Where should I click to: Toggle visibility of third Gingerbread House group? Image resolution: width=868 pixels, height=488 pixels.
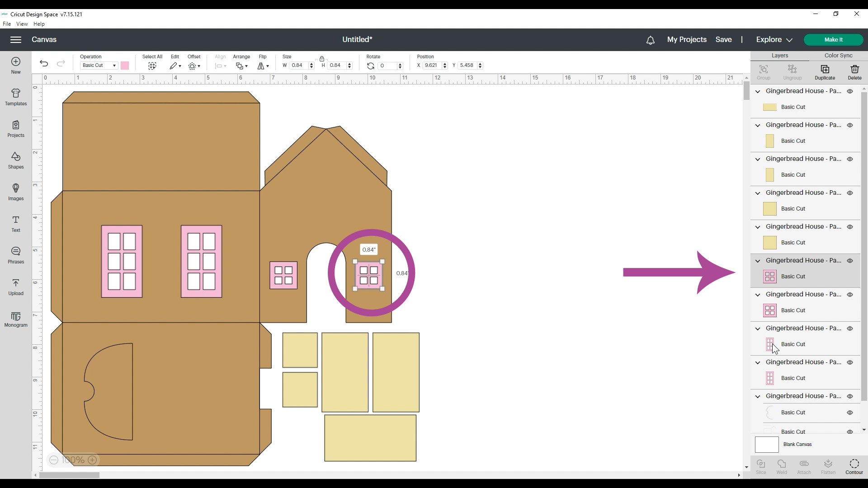(x=850, y=159)
